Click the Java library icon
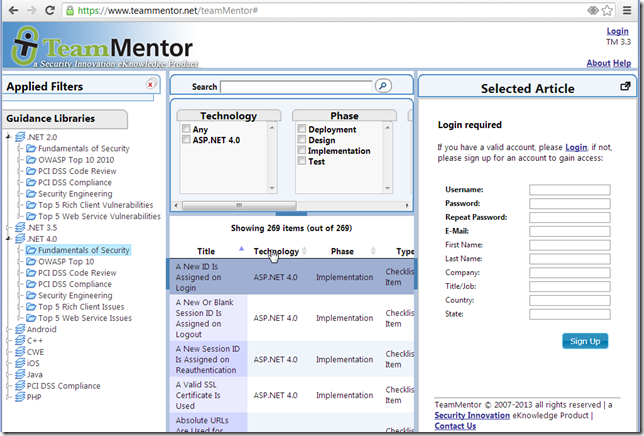 [x=20, y=374]
